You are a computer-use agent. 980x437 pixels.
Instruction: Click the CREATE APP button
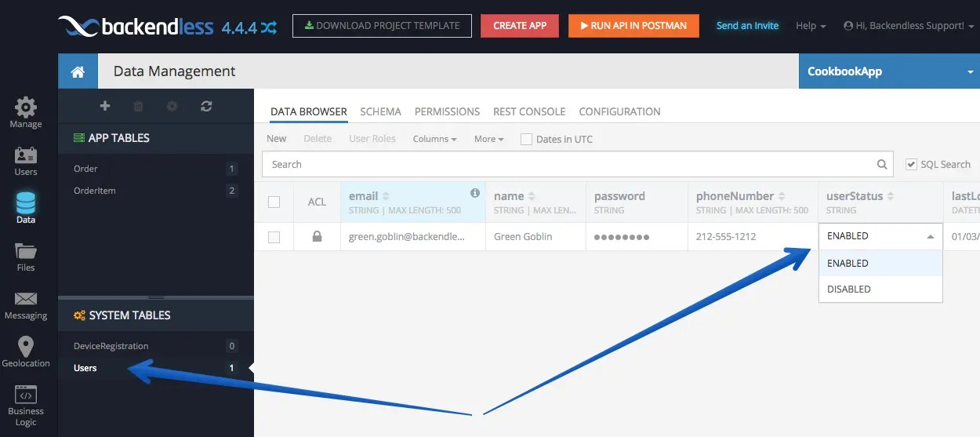pyautogui.click(x=520, y=26)
